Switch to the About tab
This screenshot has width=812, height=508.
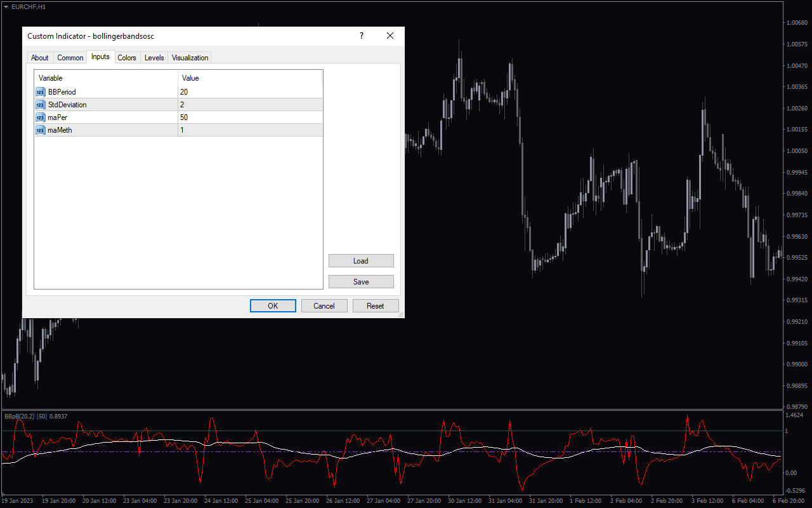pyautogui.click(x=40, y=58)
